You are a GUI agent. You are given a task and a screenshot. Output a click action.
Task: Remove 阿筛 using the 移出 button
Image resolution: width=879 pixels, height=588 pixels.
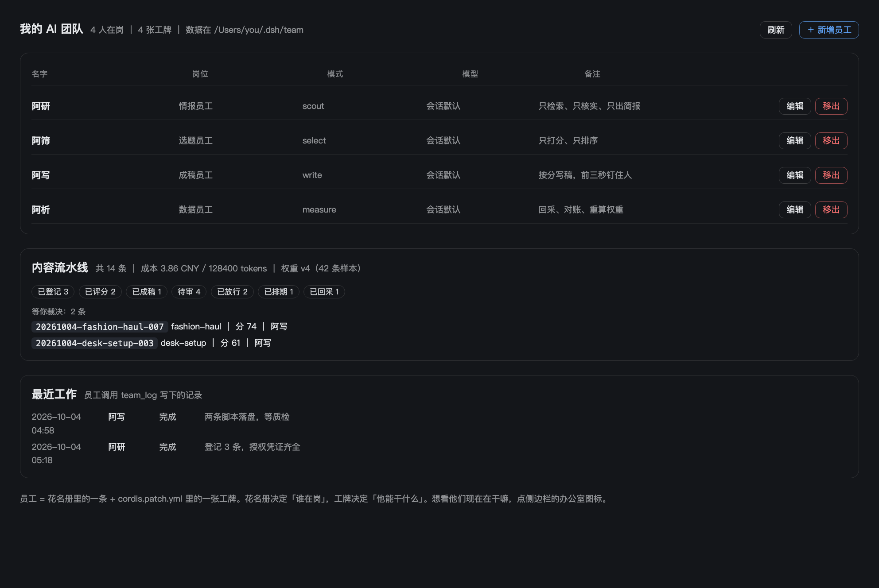(x=831, y=141)
